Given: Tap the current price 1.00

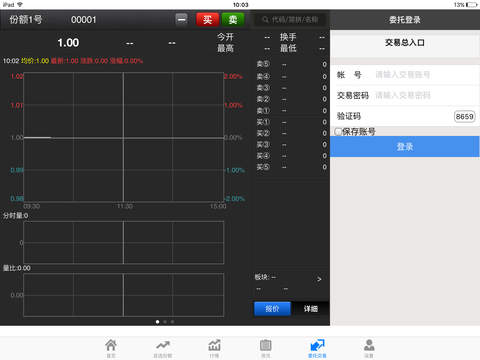Looking at the screenshot, I should pyautogui.click(x=68, y=43).
